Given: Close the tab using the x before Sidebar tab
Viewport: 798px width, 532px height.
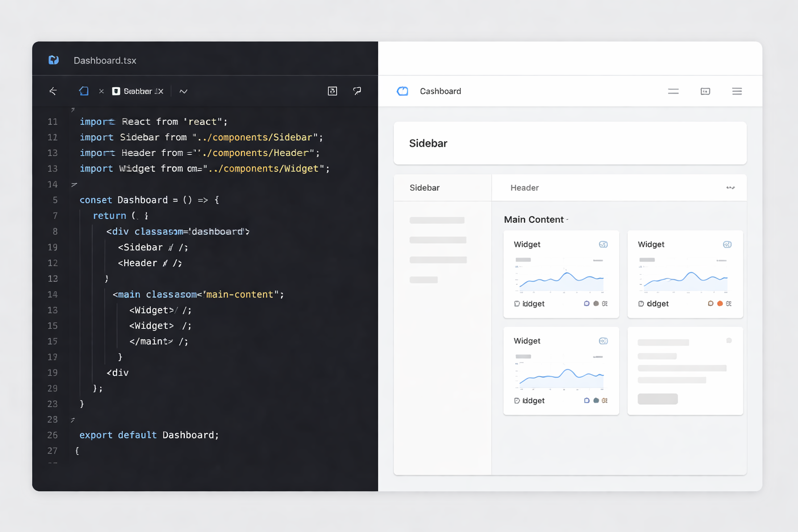Looking at the screenshot, I should tap(101, 91).
